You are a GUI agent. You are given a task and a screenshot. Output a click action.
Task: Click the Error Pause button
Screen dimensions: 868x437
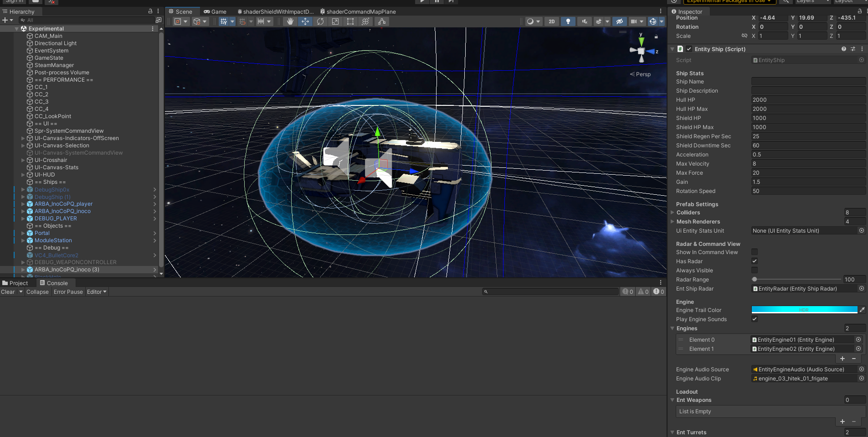(68, 292)
